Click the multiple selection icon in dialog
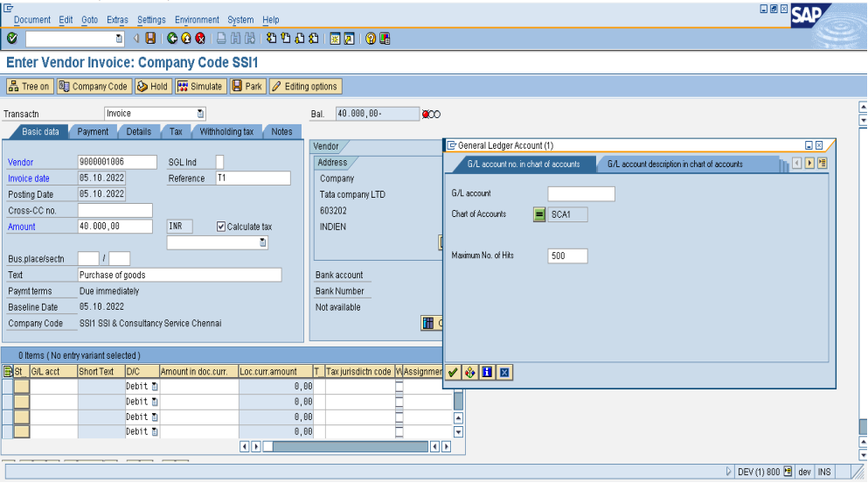 pyautogui.click(x=470, y=372)
